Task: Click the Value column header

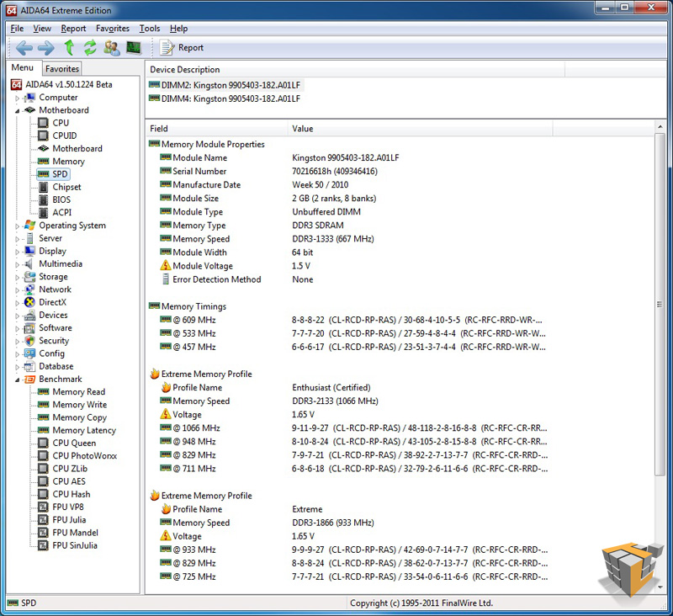Action: [420, 129]
